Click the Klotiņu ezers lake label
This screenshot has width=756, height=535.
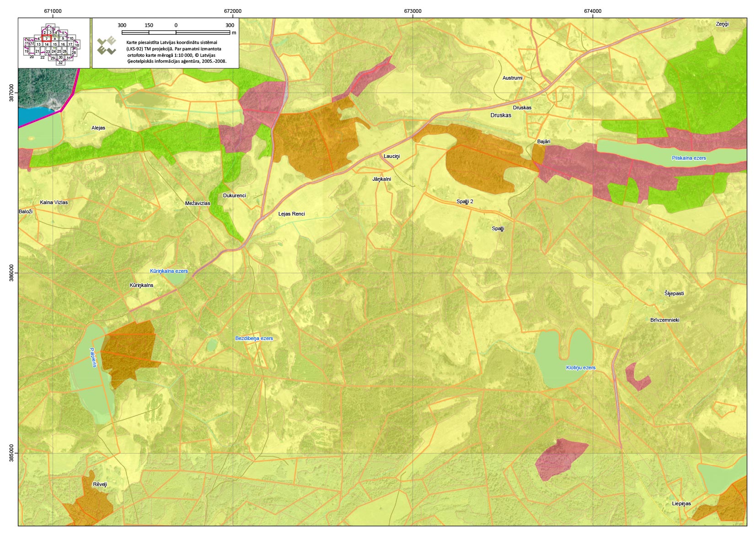point(580,368)
